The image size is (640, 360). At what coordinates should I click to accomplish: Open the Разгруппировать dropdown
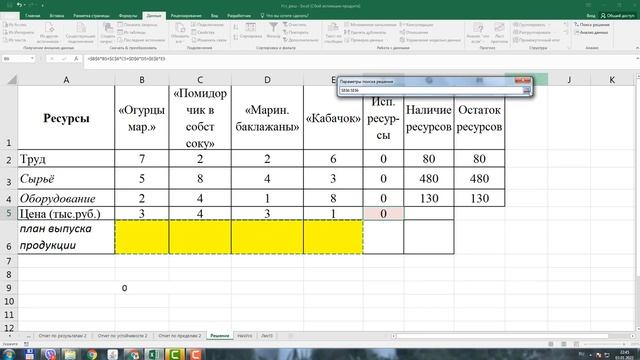point(533,32)
